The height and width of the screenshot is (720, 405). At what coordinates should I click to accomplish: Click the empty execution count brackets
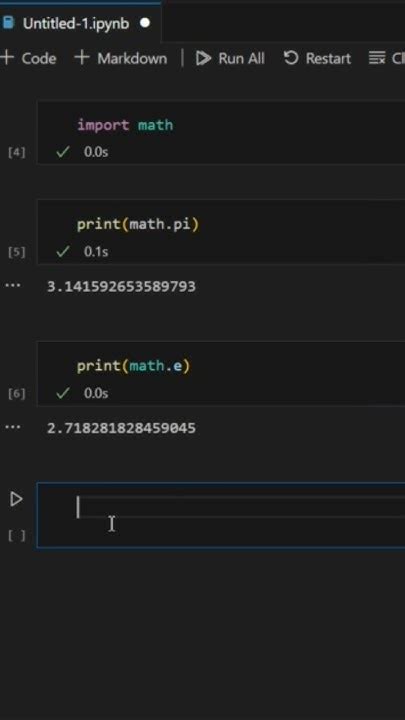click(17, 535)
